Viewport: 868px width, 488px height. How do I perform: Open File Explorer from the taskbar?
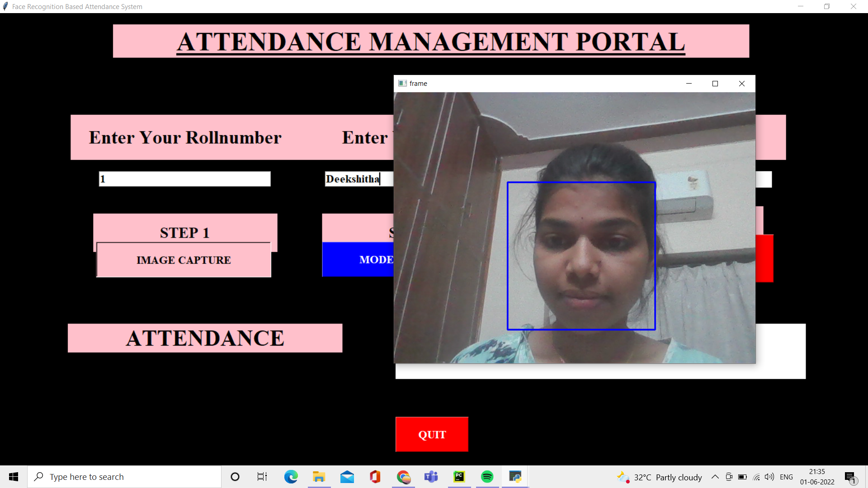319,477
